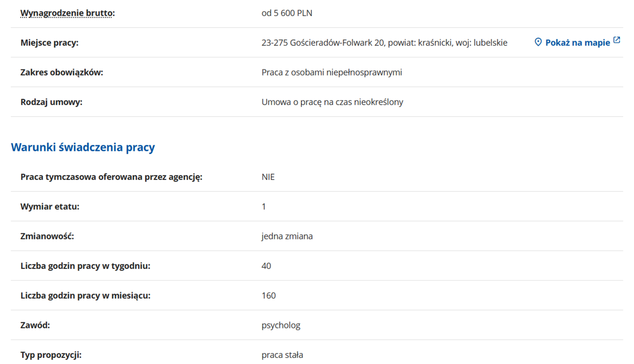Click the Warunki świadczenia pracy heading
This screenshot has width=634, height=364.
point(83,147)
